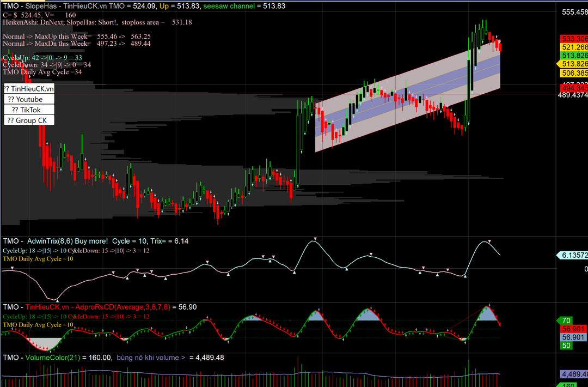Click the red 533.306 price label
Viewport: 588px width, 387px height.
[574, 39]
